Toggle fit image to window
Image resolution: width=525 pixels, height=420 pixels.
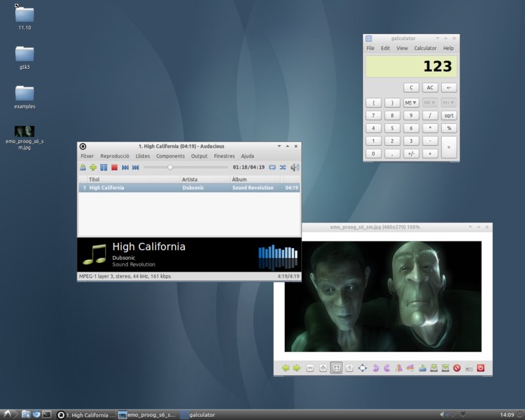coord(337,368)
